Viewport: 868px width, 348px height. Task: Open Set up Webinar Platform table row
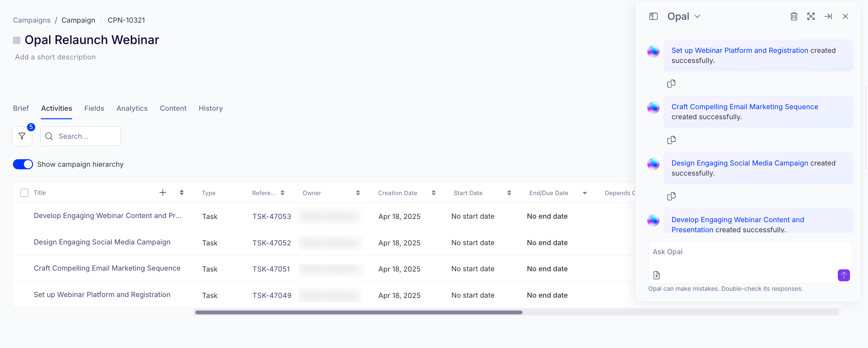(x=102, y=295)
